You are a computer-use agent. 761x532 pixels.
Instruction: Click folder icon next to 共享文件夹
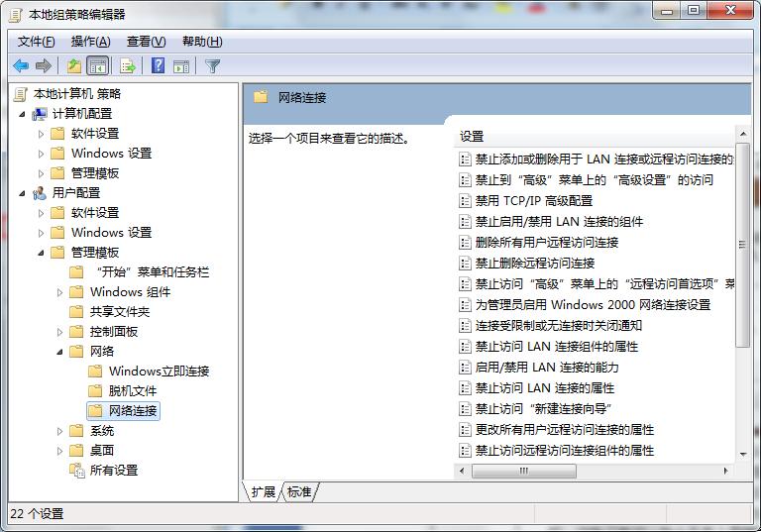point(76,312)
